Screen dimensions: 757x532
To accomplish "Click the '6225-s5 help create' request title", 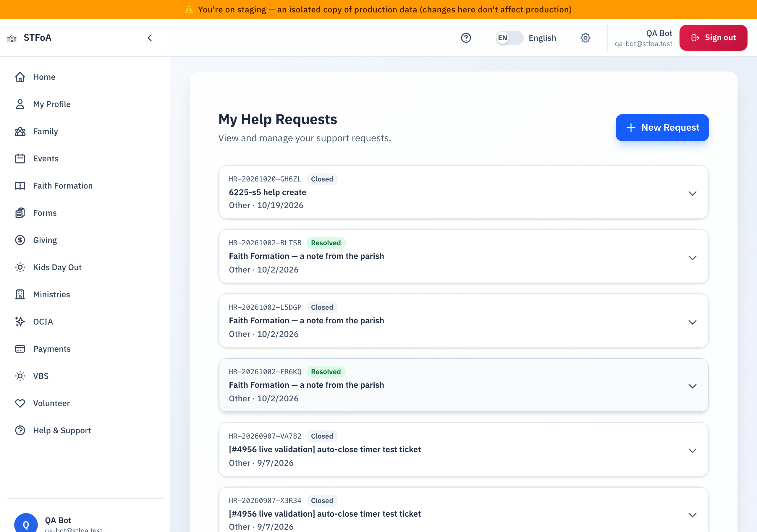I will 267,192.
